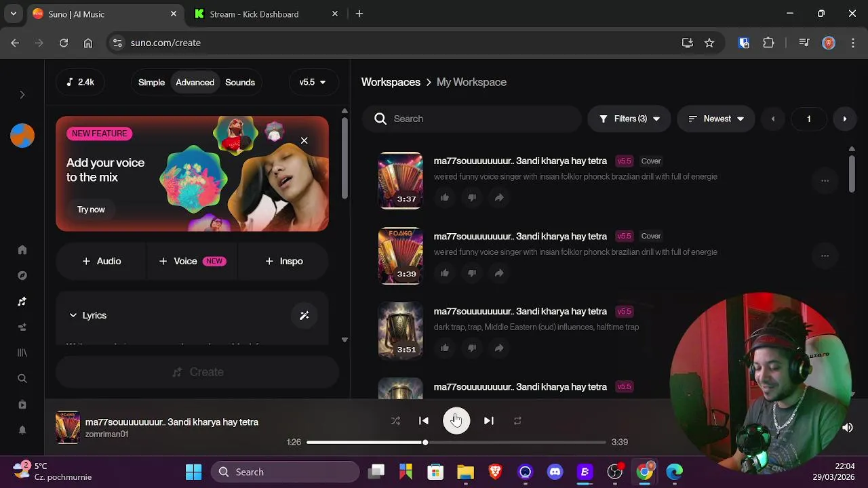Click the volume speaker icon
The image size is (868, 488).
(847, 428)
